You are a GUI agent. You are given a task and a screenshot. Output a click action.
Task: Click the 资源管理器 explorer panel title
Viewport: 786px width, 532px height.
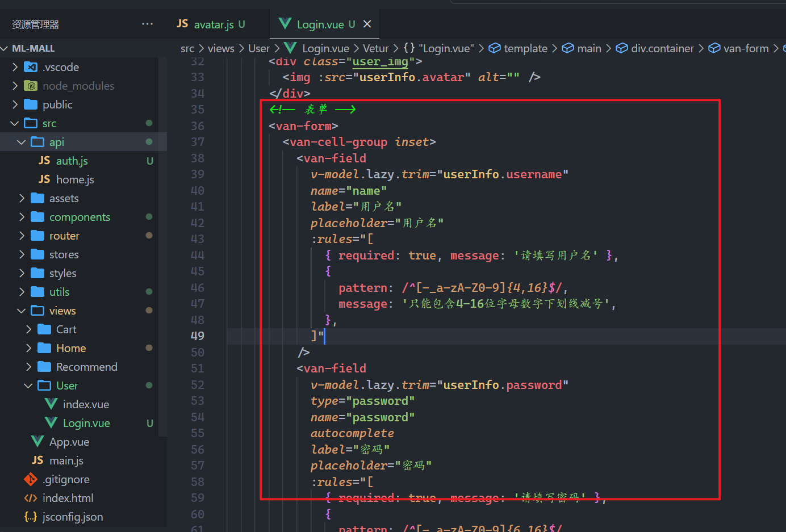coord(35,24)
